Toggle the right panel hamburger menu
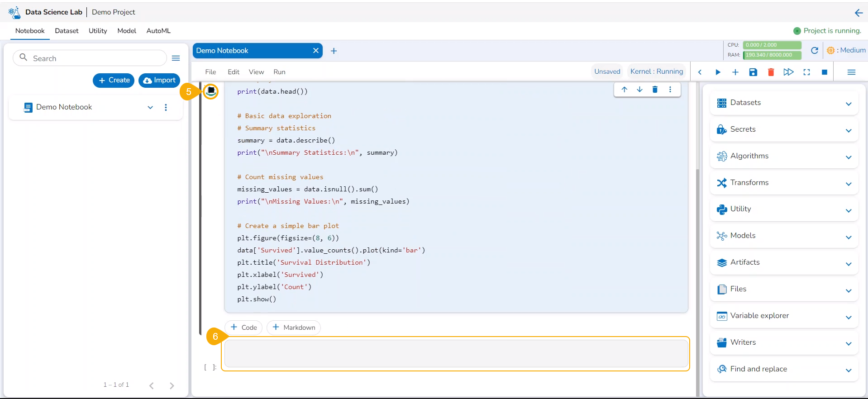The height and width of the screenshot is (399, 868). point(851,72)
